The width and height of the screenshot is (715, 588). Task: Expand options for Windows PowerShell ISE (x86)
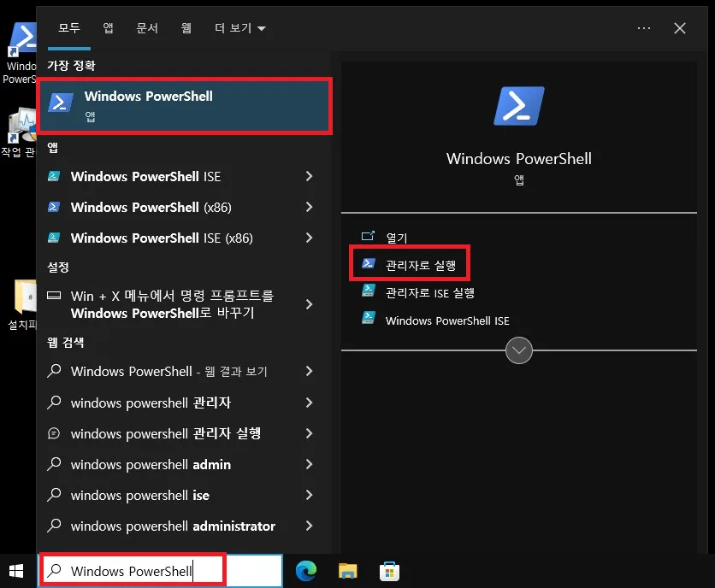pos(309,238)
